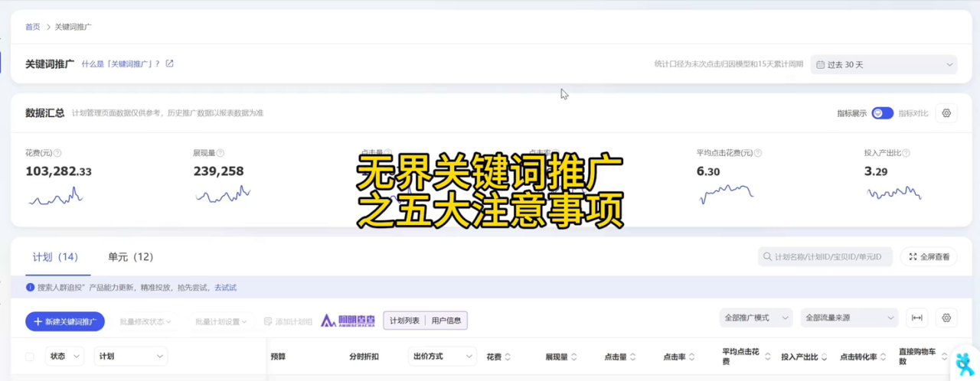Click 全屏查看 button
Image resolution: width=980 pixels, height=381 pixels.
[x=929, y=257]
